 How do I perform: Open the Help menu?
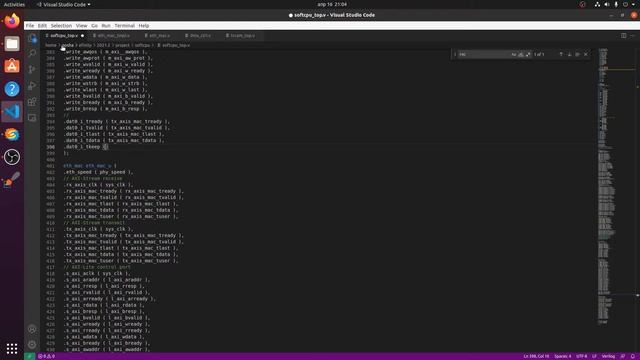pyautogui.click(x=144, y=25)
